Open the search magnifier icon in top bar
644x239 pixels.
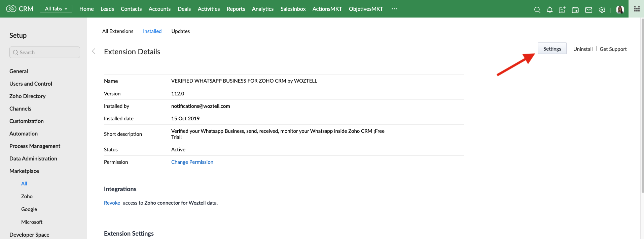(x=537, y=10)
